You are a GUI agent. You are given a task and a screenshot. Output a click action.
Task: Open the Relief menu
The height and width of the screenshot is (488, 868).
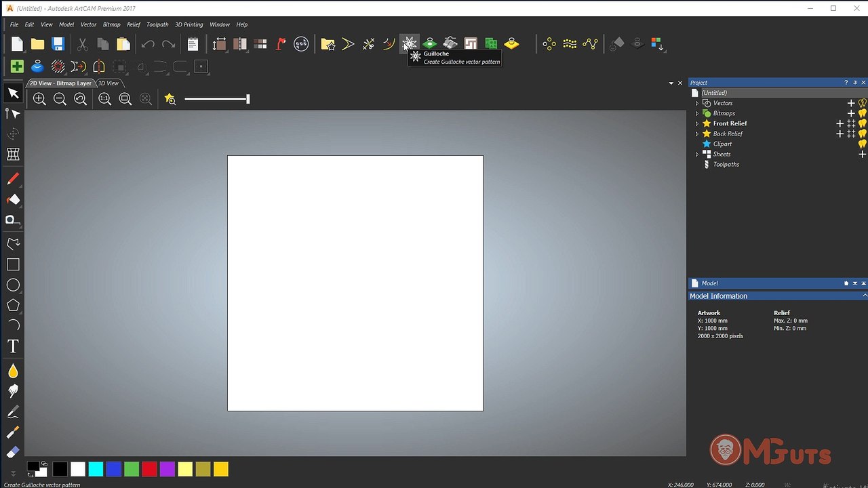coord(134,24)
